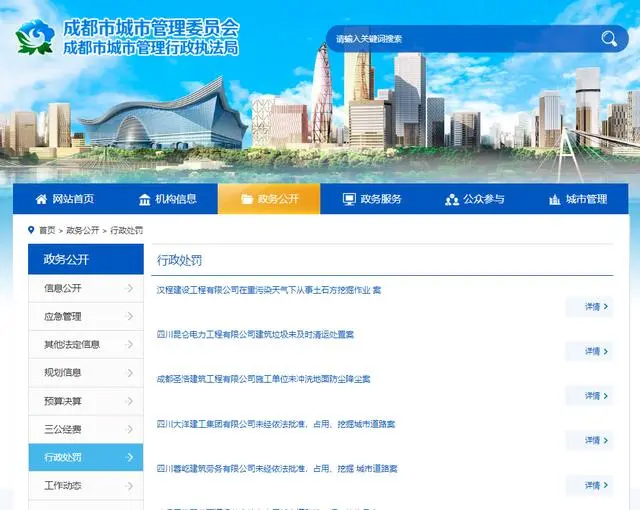Click the folder icon beside 政务公开 tab

tap(247, 199)
